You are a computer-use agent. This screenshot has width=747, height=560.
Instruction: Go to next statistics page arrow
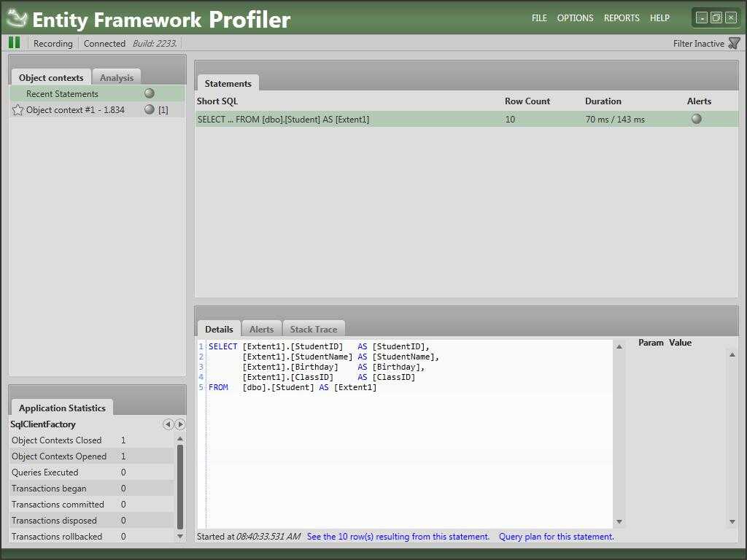pyautogui.click(x=180, y=424)
